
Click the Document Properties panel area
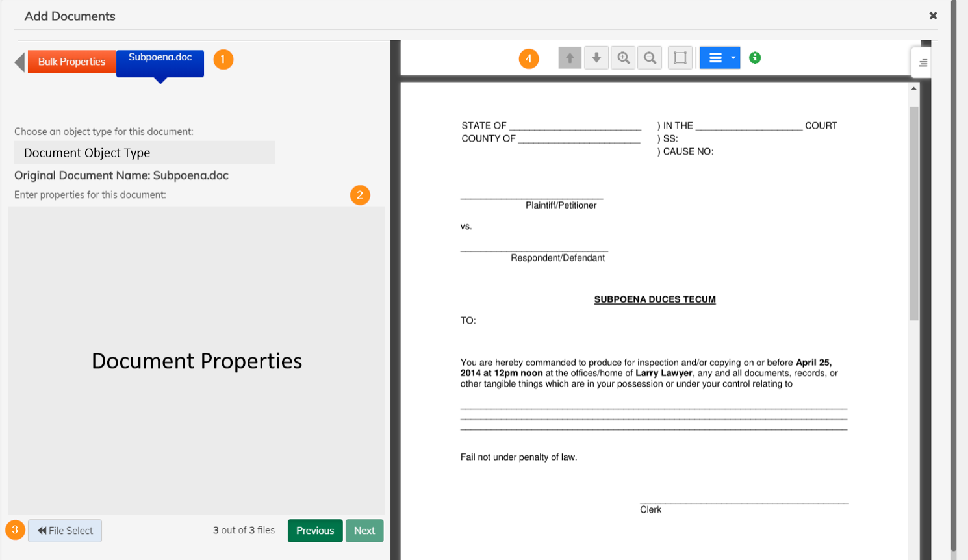(197, 361)
